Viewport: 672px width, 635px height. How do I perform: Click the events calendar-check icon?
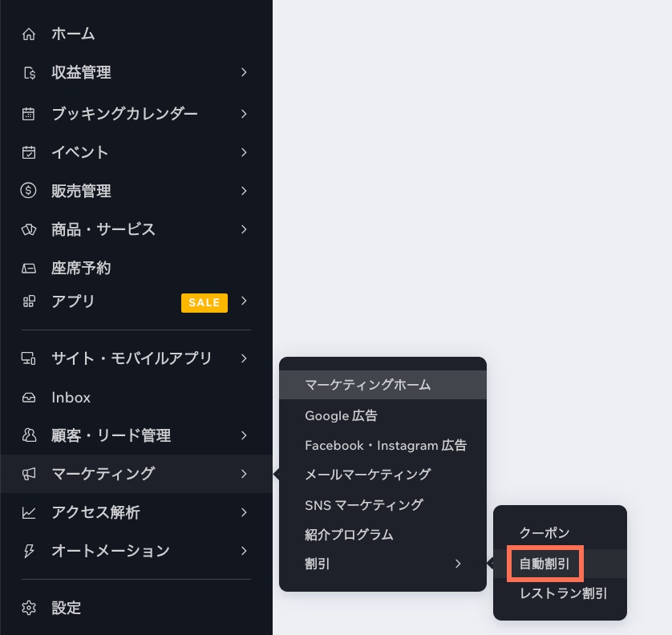[29, 152]
